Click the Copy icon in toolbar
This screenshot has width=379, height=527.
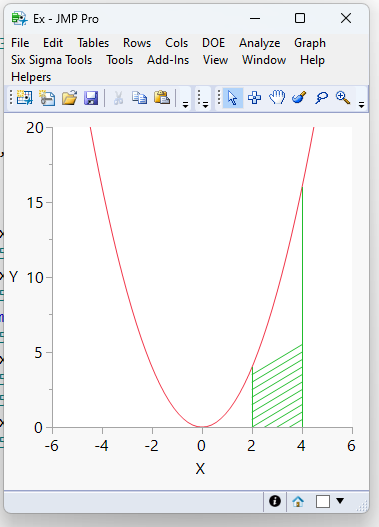pos(139,98)
